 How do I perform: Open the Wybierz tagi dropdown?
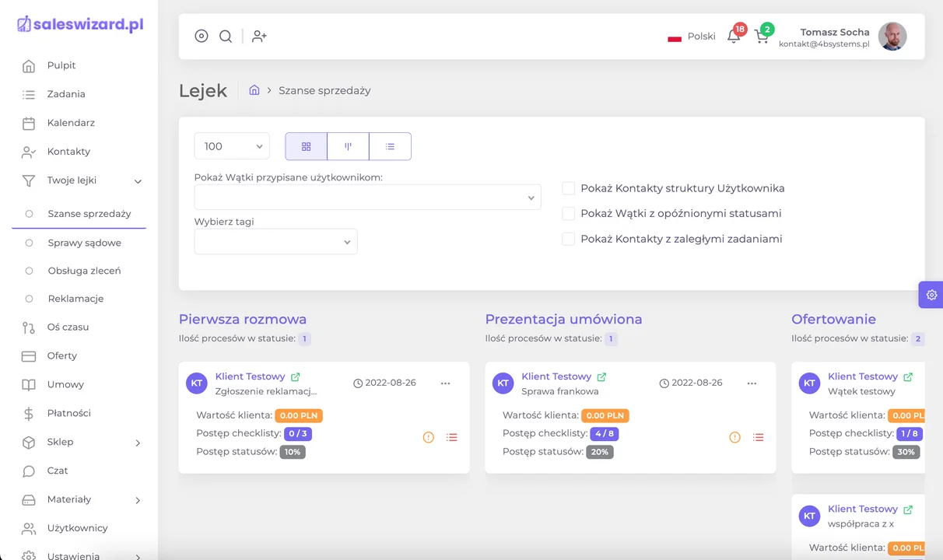click(275, 242)
